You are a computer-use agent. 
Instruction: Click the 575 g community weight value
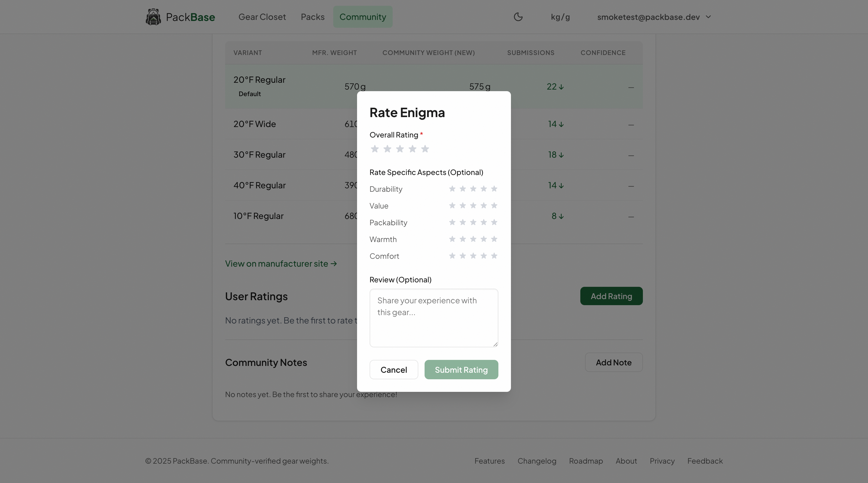click(x=480, y=87)
